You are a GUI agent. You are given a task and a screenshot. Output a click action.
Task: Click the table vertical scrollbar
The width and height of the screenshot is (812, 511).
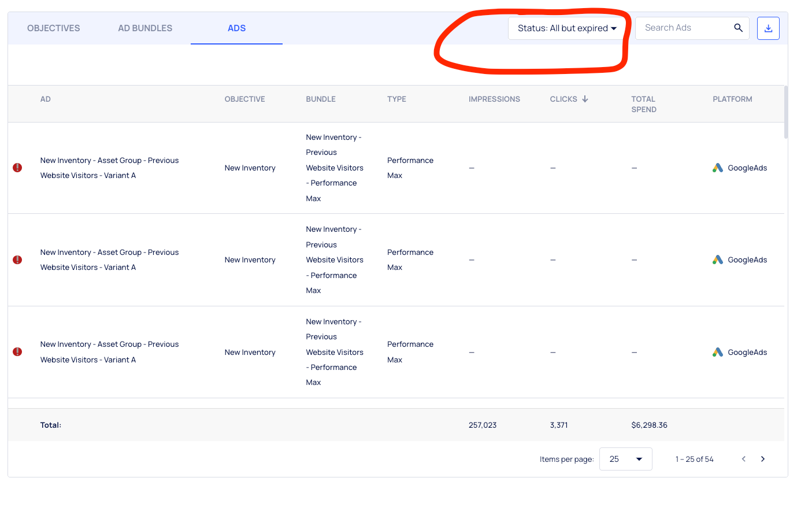pyautogui.click(x=785, y=113)
